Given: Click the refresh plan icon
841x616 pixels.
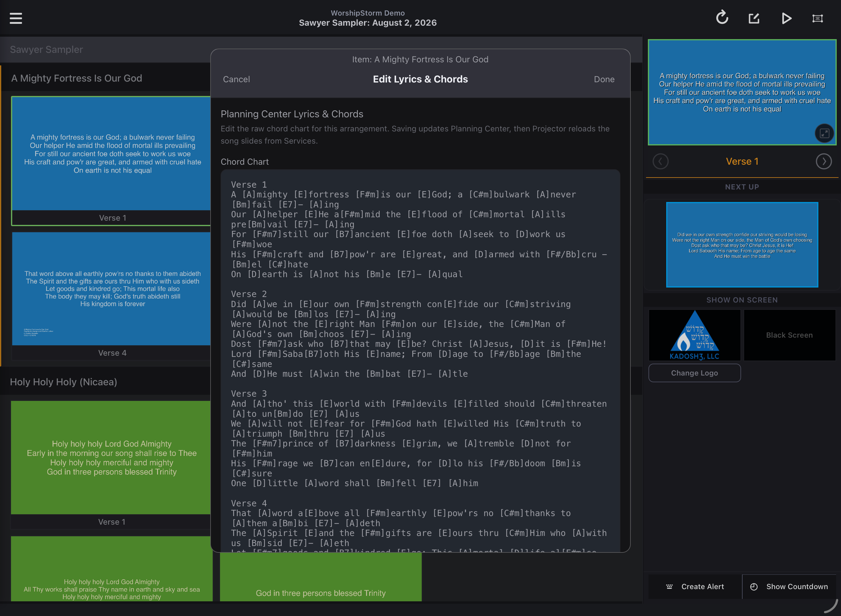Looking at the screenshot, I should point(722,17).
